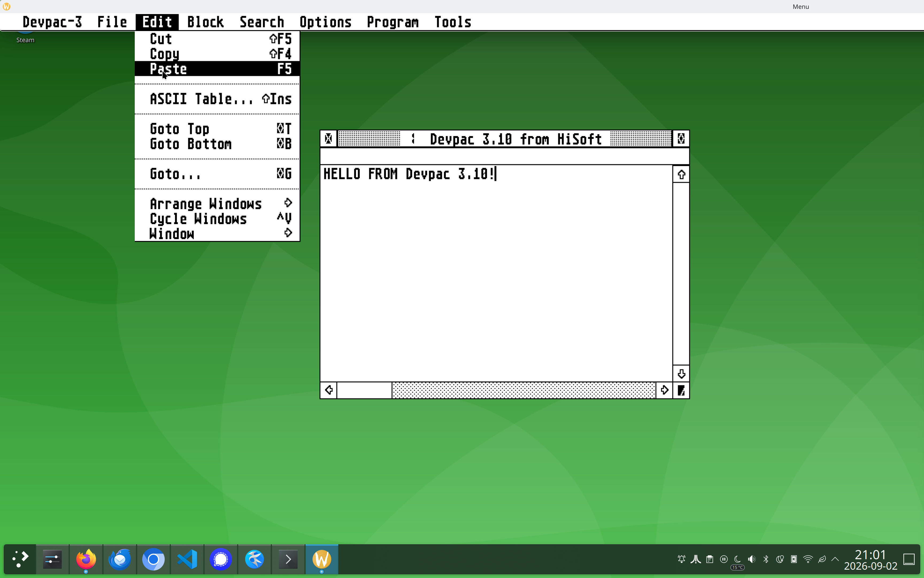
Task: Open the Block menu
Action: pos(205,22)
